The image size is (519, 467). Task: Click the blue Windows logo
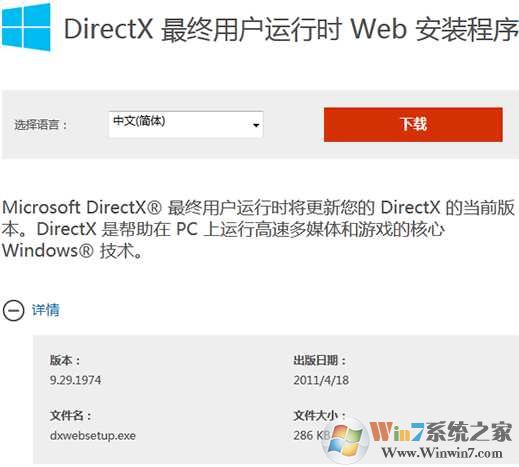tap(26, 26)
